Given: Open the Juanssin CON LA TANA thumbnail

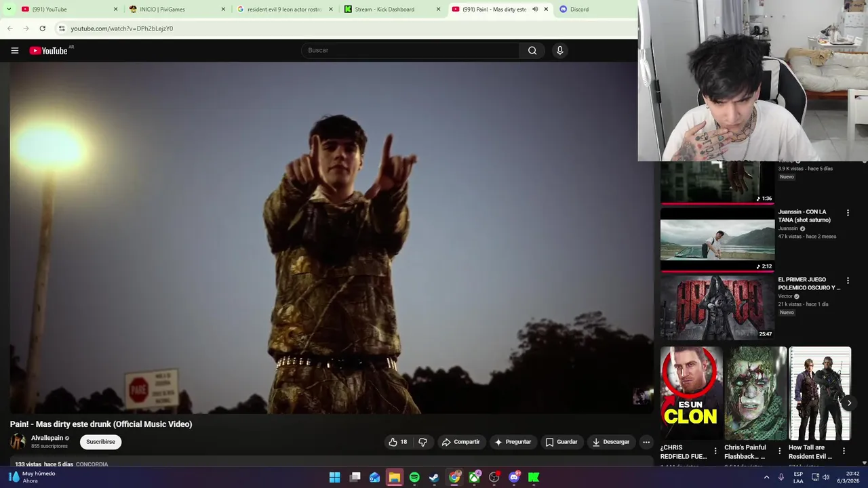Looking at the screenshot, I should click(x=717, y=239).
